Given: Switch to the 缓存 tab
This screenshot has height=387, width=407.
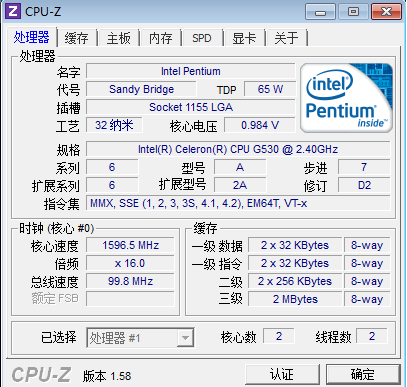Looking at the screenshot, I should tap(76, 38).
